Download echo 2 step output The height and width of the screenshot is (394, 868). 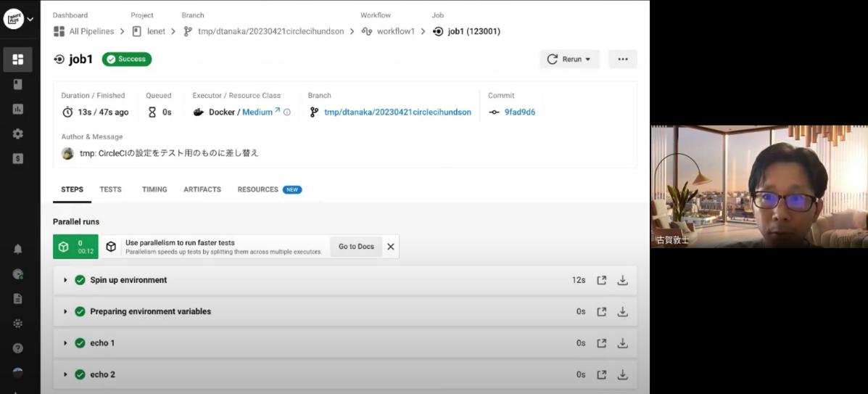[623, 374]
